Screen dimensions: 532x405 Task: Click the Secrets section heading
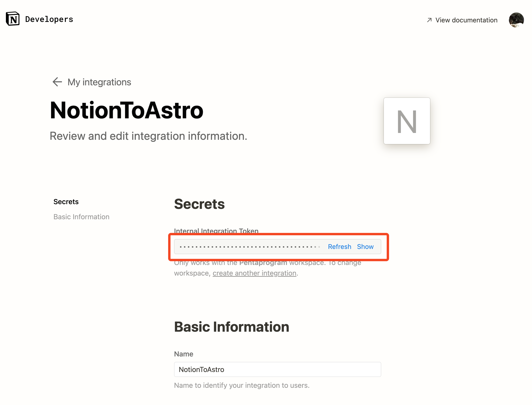[x=199, y=204]
